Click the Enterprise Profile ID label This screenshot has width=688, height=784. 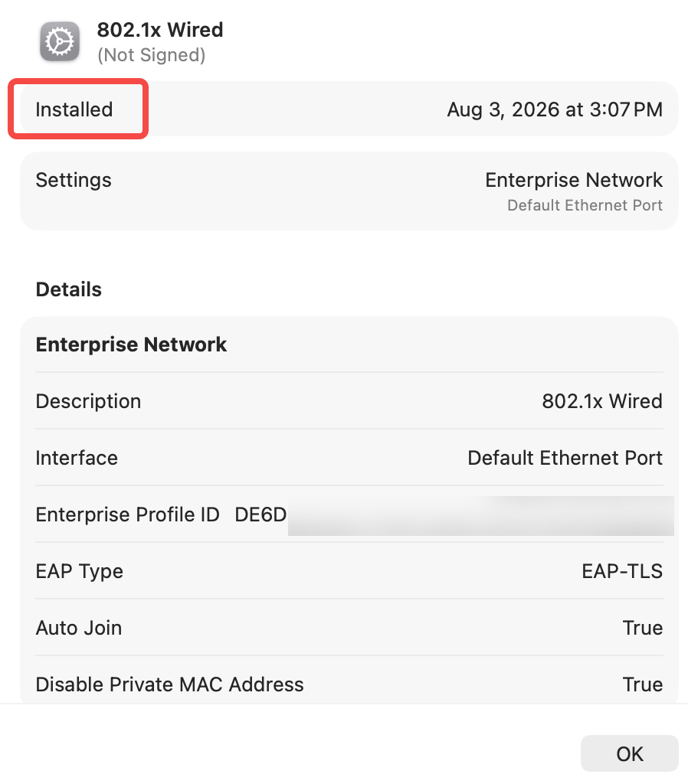coord(128,514)
